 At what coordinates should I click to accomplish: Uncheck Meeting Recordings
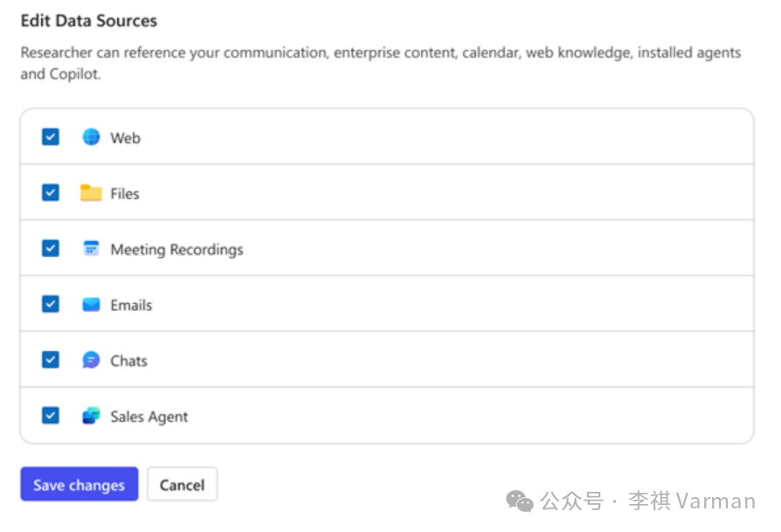50,248
